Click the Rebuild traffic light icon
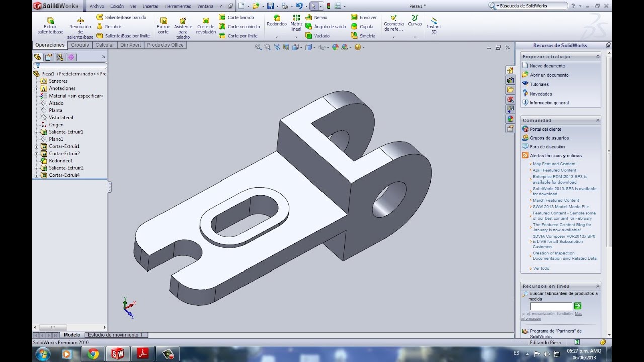Viewport: 644px width, 362px height. coord(329,6)
